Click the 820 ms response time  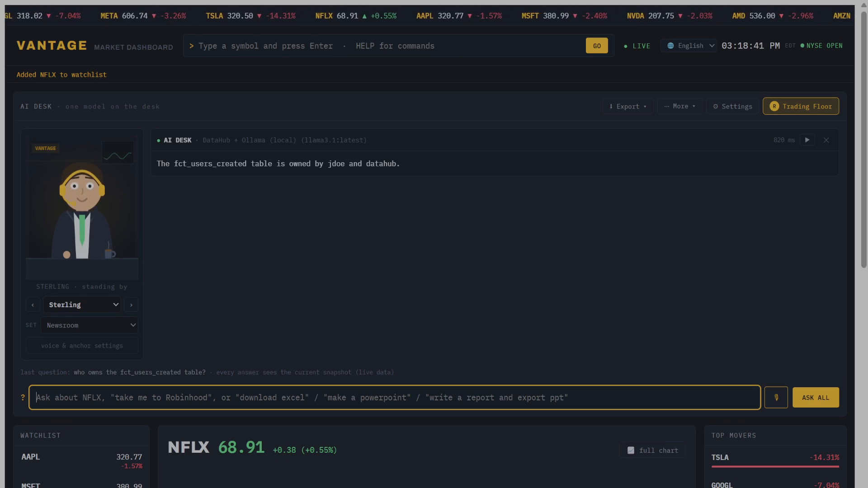click(x=784, y=140)
